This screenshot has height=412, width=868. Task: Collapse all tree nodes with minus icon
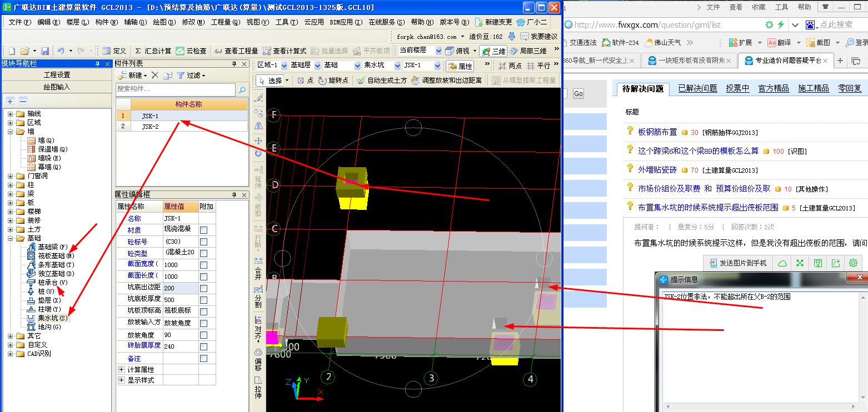pos(23,101)
